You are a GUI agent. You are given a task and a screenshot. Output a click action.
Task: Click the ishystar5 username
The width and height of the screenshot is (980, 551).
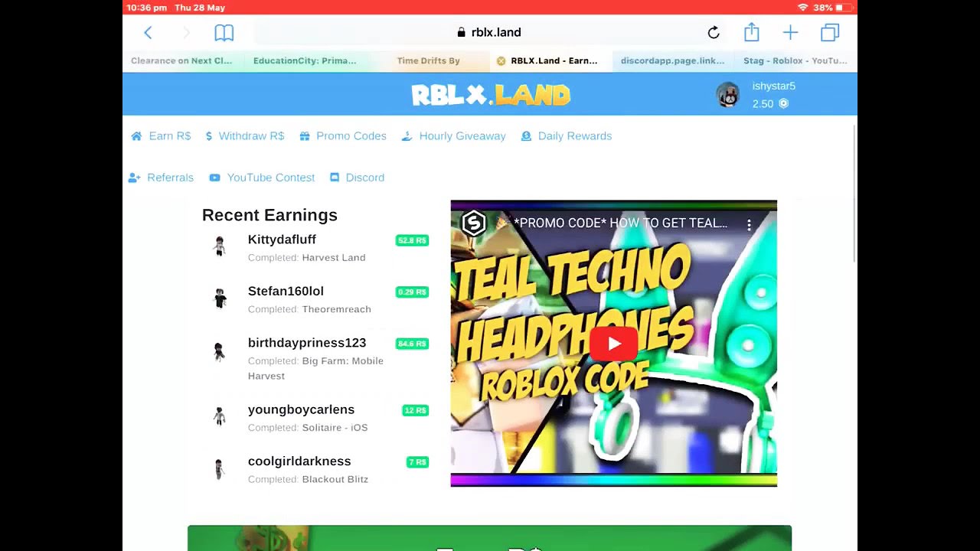click(773, 86)
